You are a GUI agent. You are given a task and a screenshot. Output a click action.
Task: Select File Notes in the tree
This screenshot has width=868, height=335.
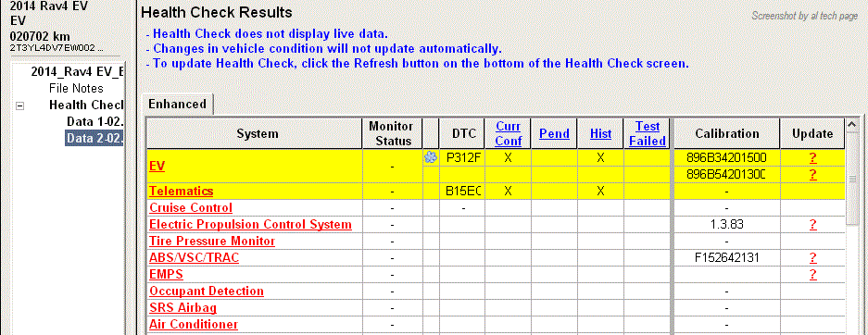[76, 89]
